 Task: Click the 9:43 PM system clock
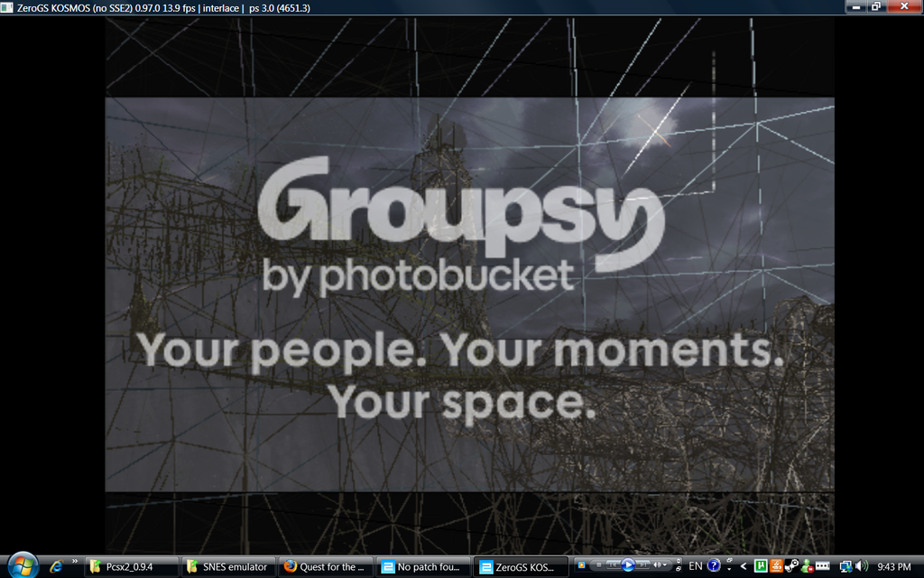[x=894, y=567]
